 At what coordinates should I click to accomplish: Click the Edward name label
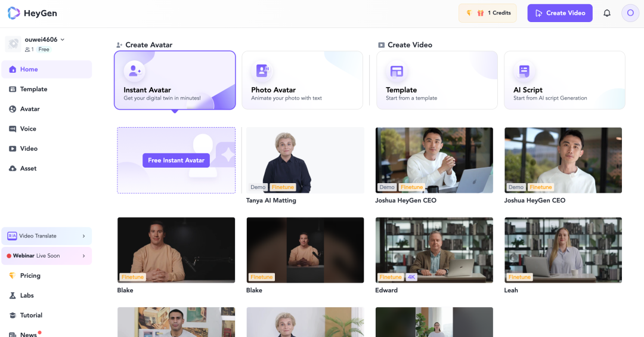coord(386,290)
